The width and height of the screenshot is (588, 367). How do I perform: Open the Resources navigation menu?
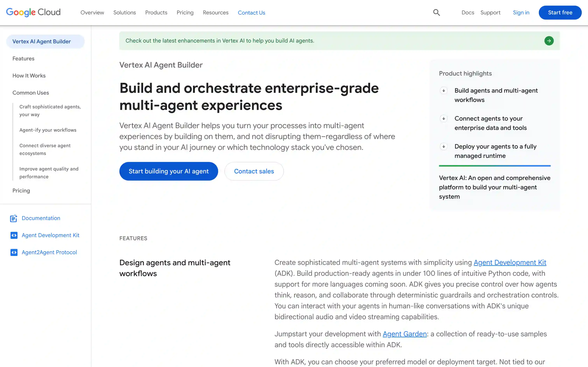[215, 13]
